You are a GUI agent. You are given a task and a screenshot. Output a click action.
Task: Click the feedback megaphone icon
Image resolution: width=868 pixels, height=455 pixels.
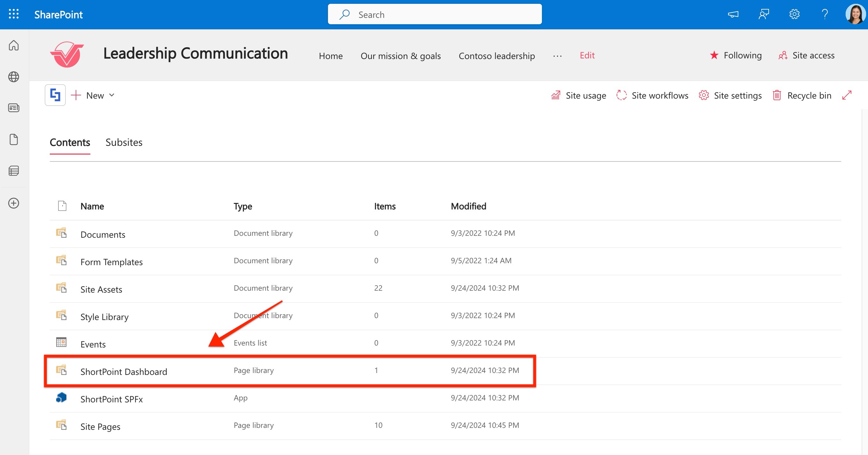(x=733, y=14)
